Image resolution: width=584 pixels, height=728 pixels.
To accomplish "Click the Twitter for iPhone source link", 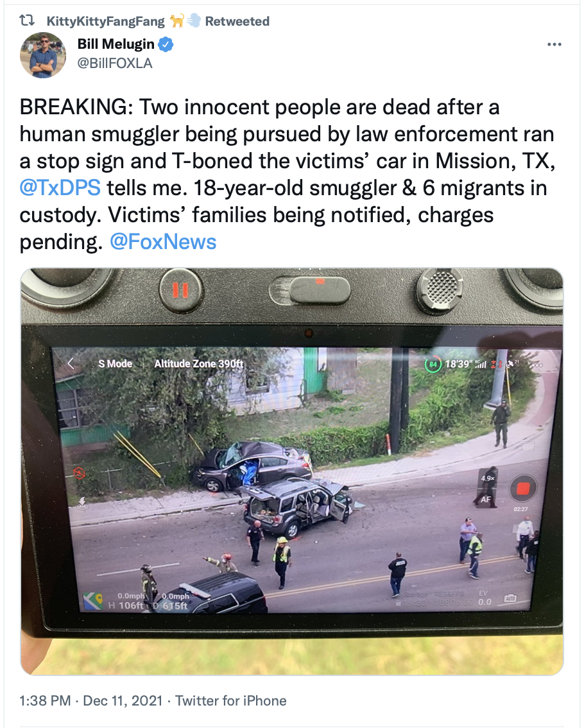I will 231,700.
